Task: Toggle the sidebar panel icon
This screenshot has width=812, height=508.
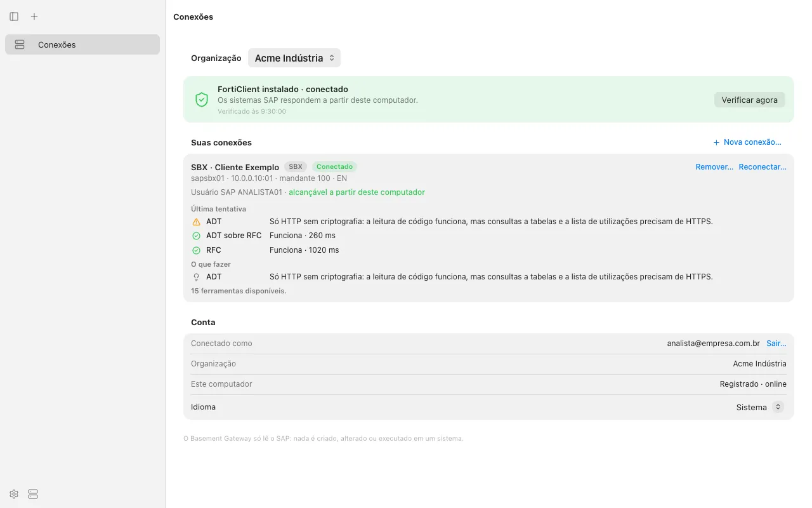Action: [x=14, y=17]
